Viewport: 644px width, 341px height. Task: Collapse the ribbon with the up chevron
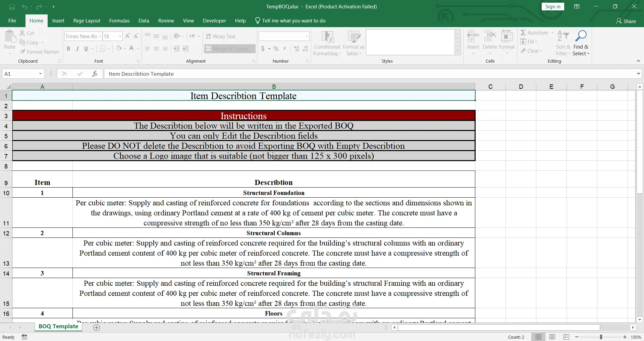(x=638, y=61)
